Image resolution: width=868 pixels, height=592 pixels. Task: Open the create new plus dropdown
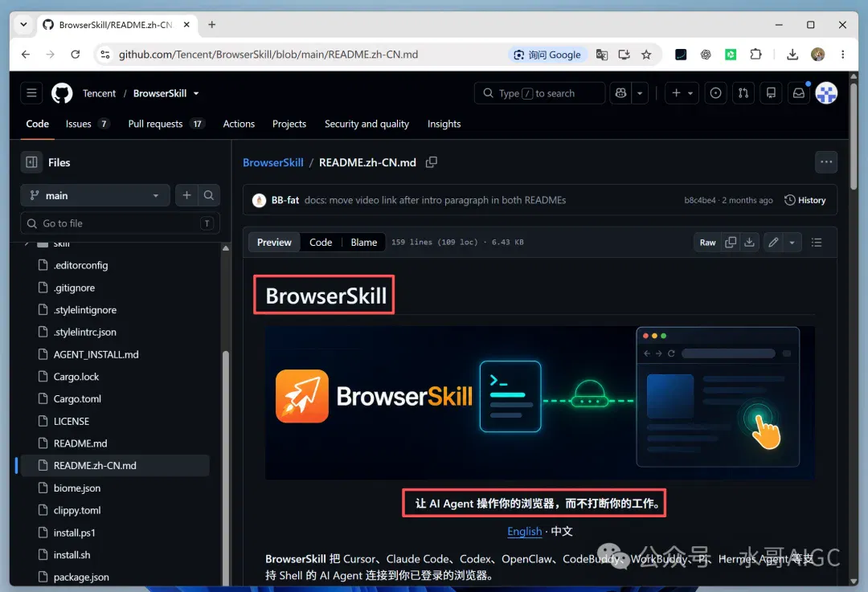pos(682,93)
